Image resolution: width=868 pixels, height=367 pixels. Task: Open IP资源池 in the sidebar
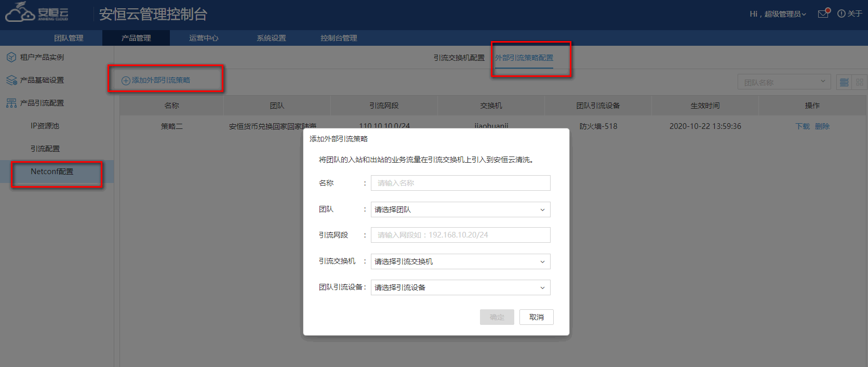pyautogui.click(x=45, y=126)
